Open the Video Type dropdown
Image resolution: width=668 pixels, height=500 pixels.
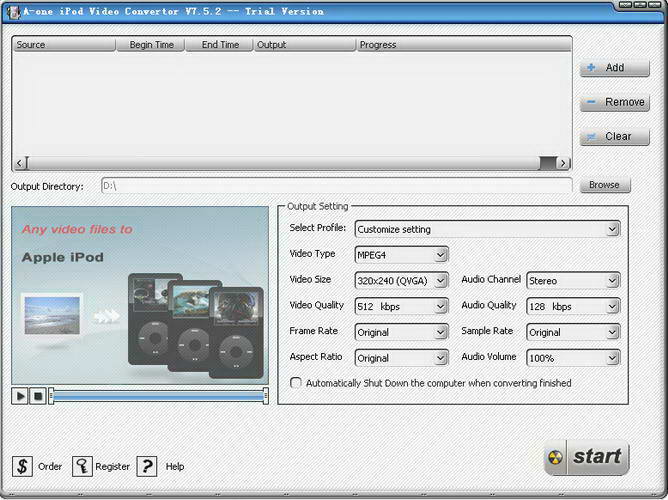pos(441,255)
